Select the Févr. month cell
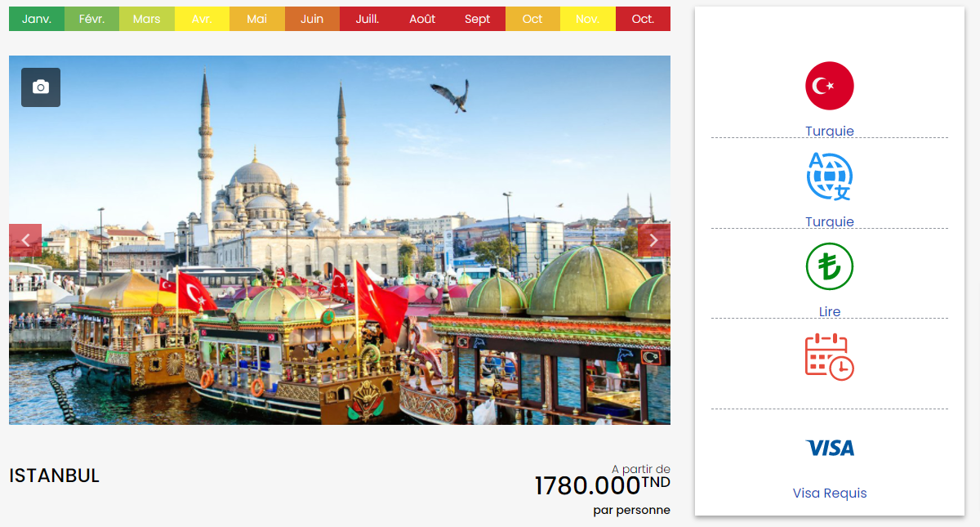 [x=91, y=19]
